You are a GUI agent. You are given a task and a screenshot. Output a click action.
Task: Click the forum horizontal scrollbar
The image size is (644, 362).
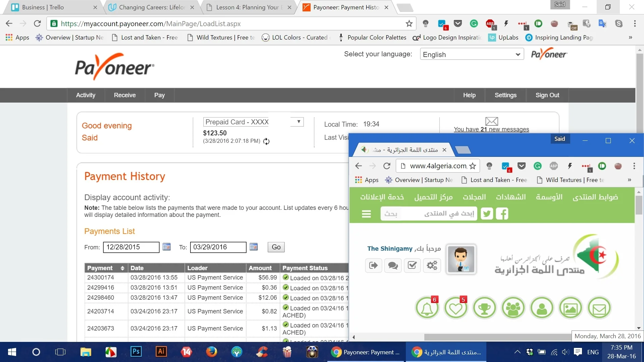[496, 337]
